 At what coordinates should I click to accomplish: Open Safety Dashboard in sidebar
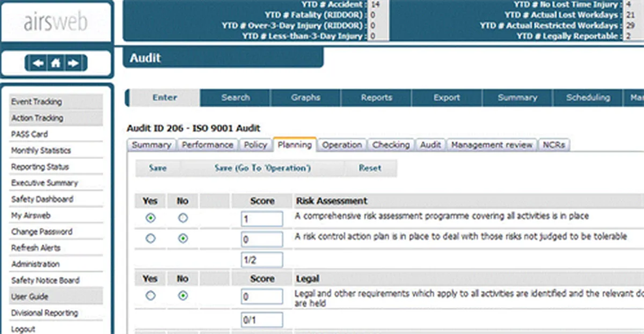click(56, 199)
